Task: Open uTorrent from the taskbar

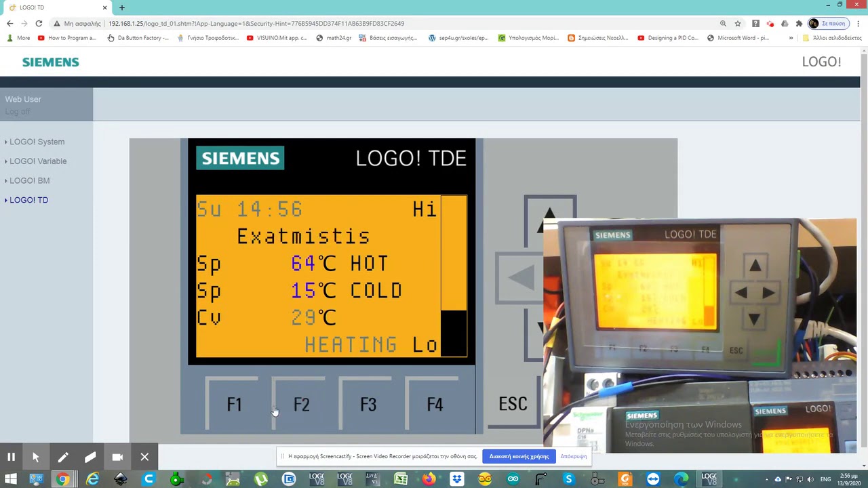Action: click(x=261, y=479)
